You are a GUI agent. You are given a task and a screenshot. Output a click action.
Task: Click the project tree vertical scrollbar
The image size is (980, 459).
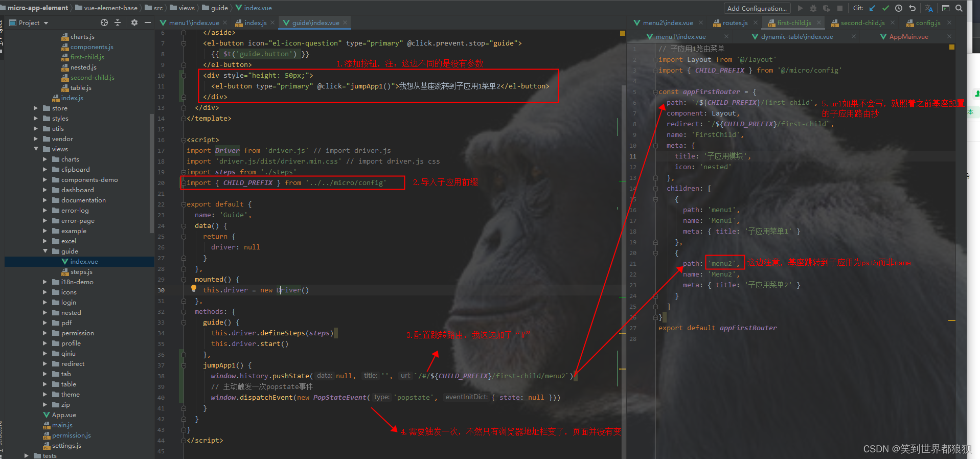click(x=152, y=174)
